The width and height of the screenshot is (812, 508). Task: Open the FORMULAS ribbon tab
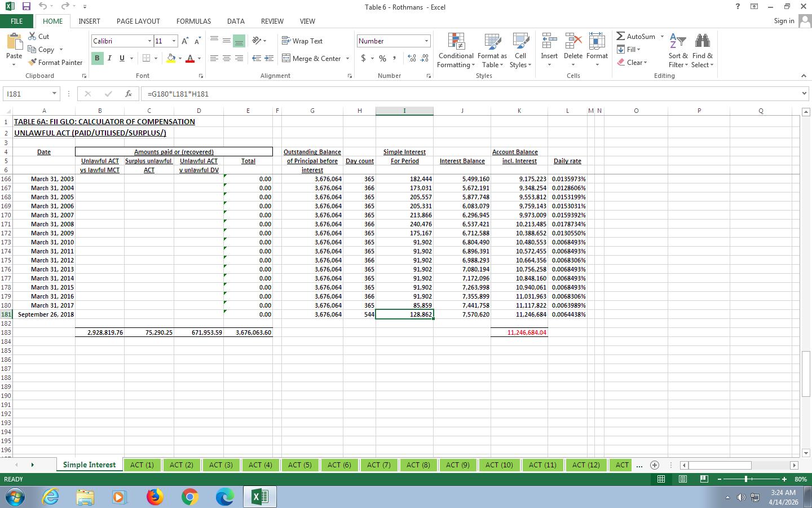(x=193, y=21)
